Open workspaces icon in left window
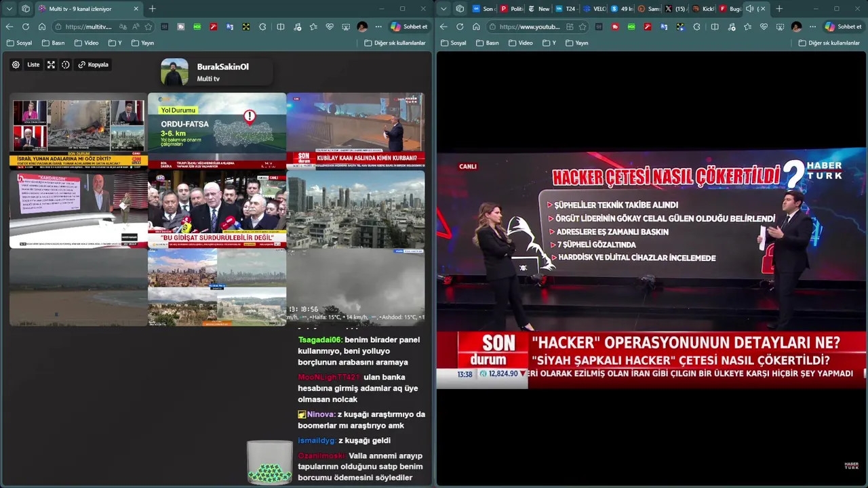This screenshot has height=488, width=868. click(26, 9)
